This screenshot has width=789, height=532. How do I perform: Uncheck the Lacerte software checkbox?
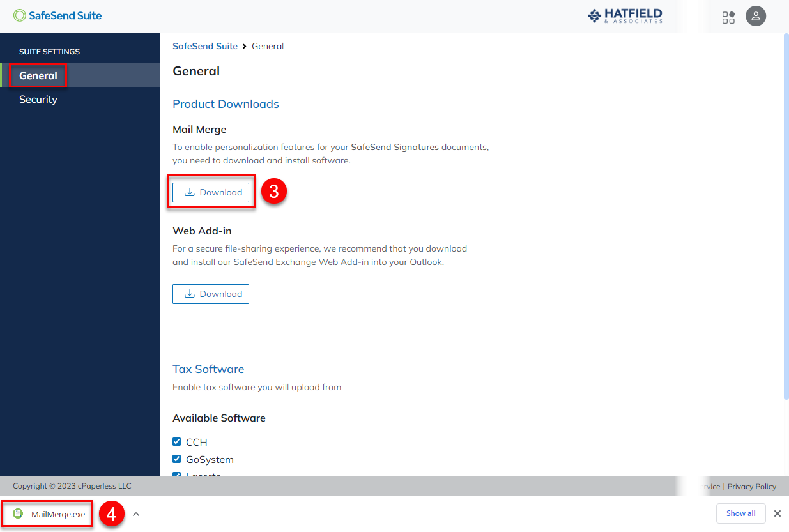pyautogui.click(x=176, y=475)
